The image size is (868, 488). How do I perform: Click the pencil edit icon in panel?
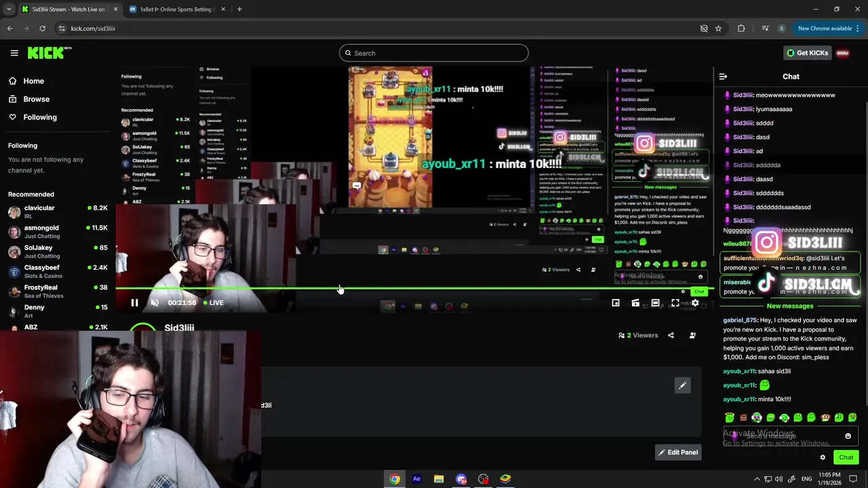click(683, 386)
